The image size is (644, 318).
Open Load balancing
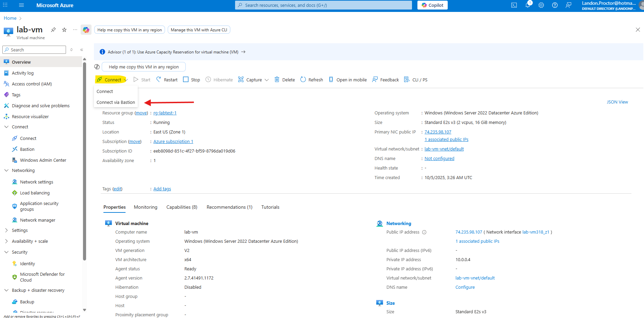35,193
